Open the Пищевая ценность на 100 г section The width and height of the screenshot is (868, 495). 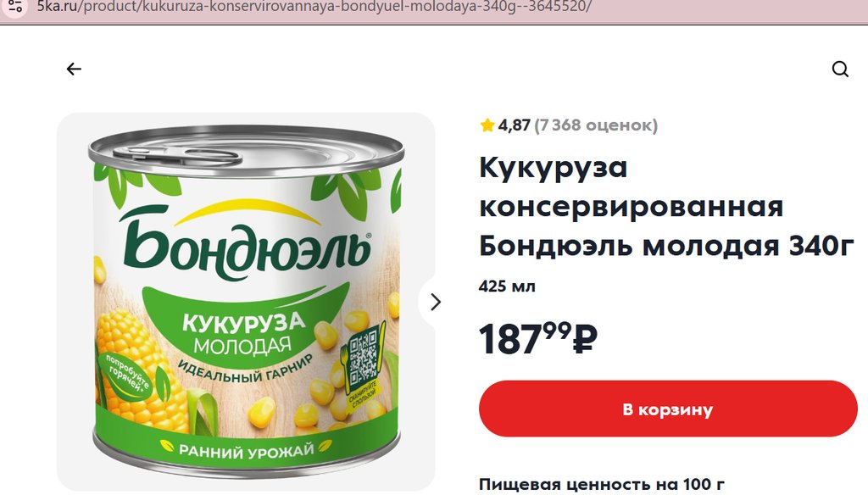tap(602, 484)
